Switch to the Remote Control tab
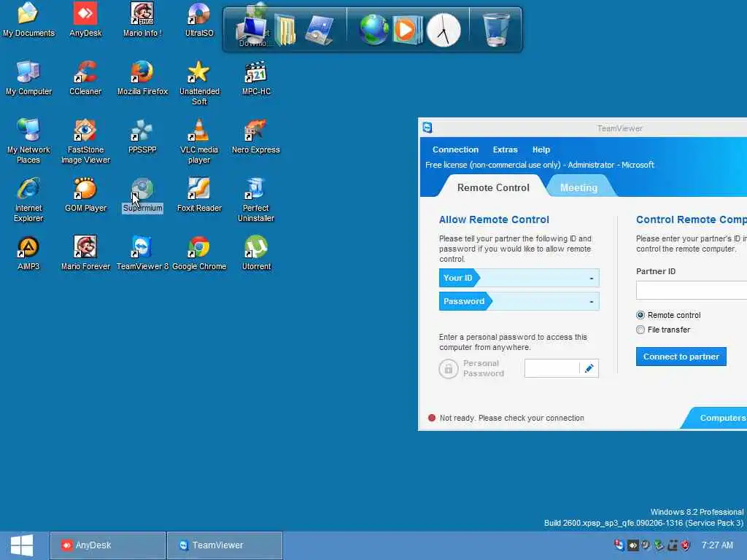Image resolution: width=747 pixels, height=560 pixels. (493, 187)
